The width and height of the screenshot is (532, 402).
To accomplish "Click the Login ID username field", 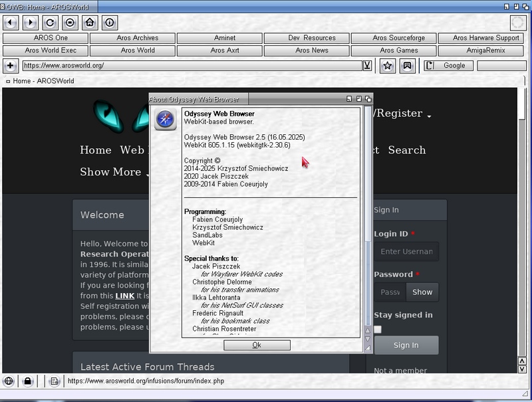I will pos(406,252).
